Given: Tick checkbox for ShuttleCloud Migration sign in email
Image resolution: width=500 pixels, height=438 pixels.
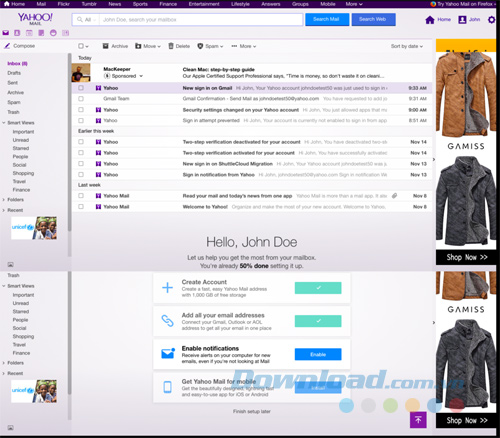Looking at the screenshot, I should tap(81, 164).
